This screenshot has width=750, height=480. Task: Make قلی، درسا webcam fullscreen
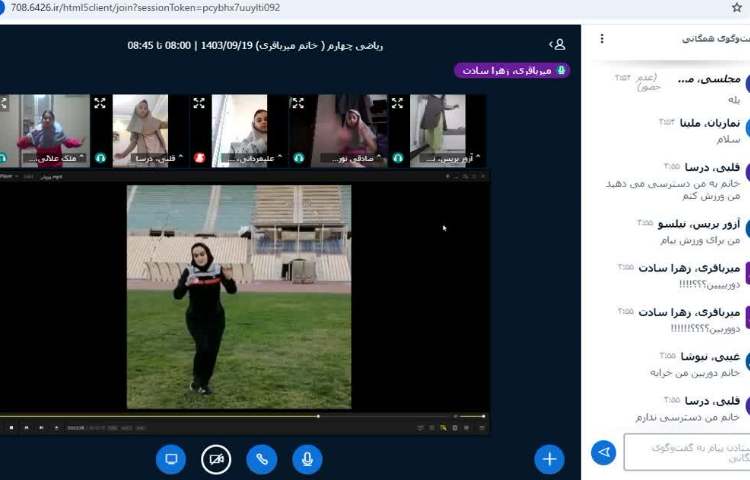click(x=100, y=103)
